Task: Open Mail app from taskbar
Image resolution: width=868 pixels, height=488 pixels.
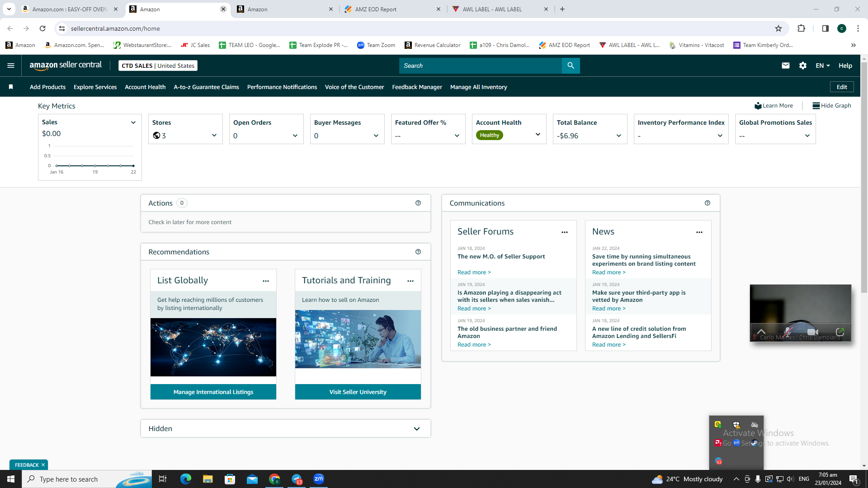Action: tap(252, 479)
